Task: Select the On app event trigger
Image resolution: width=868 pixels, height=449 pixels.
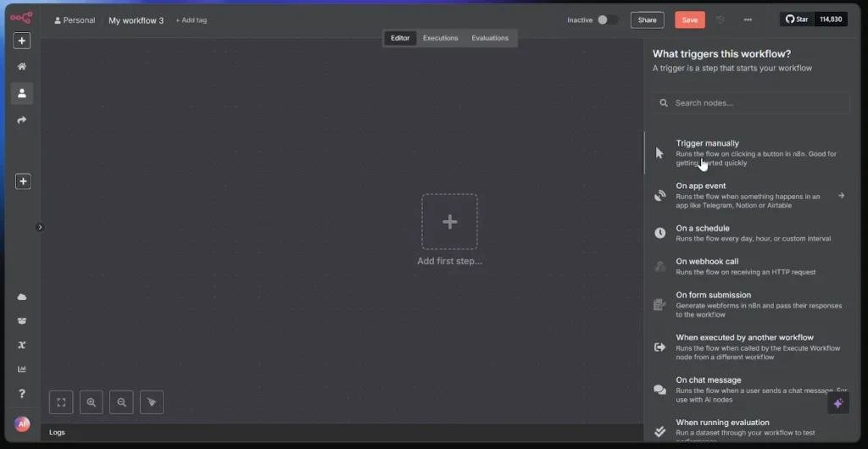Action: tap(751, 195)
